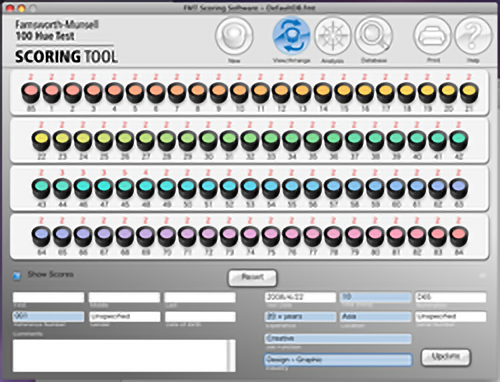Viewport: 500px width, 382px height.
Task: Select the last cap numbered 84
Action: [x=459, y=236]
